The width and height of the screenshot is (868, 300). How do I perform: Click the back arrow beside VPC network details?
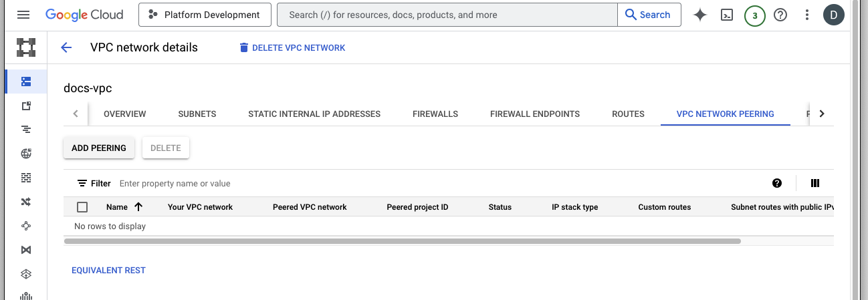(66, 47)
